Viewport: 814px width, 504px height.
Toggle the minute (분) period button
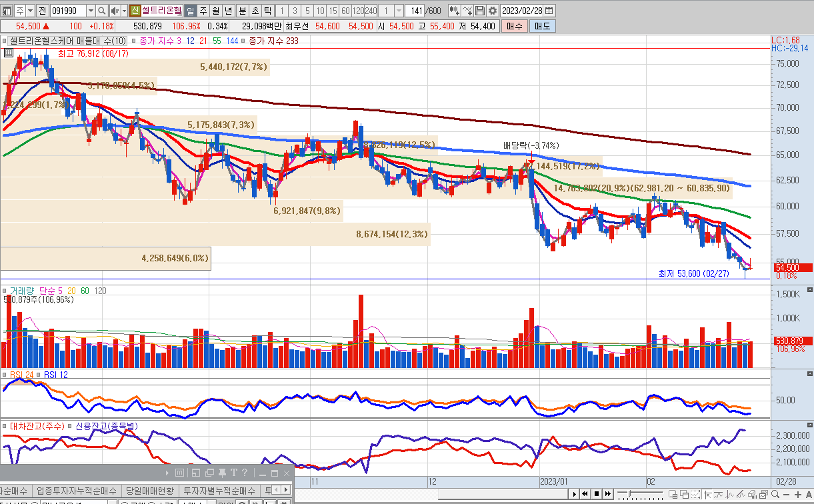tap(241, 11)
